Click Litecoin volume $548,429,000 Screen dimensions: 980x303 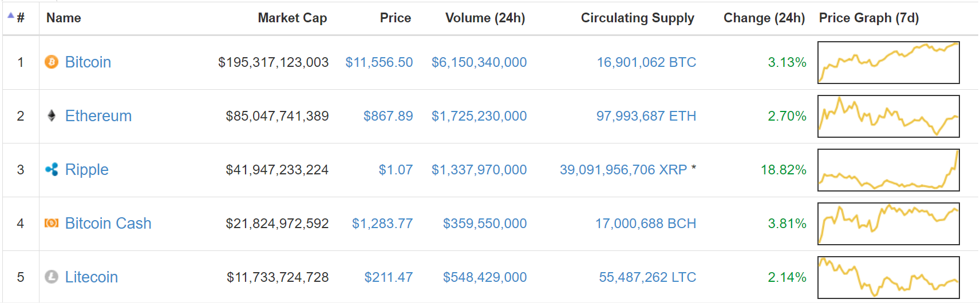[x=484, y=277]
